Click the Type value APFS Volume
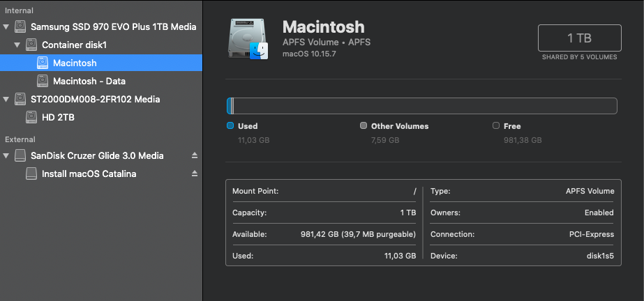Screen dimensions: 644x301 pyautogui.click(x=590, y=191)
